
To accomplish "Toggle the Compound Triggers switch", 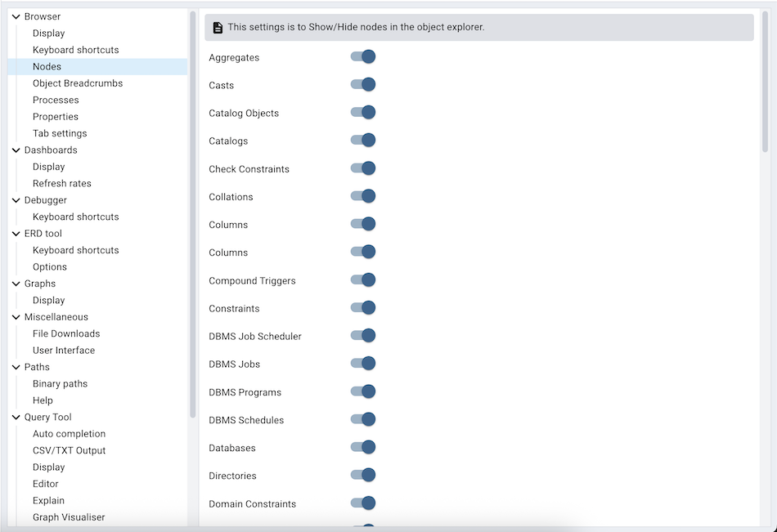I will coord(362,279).
